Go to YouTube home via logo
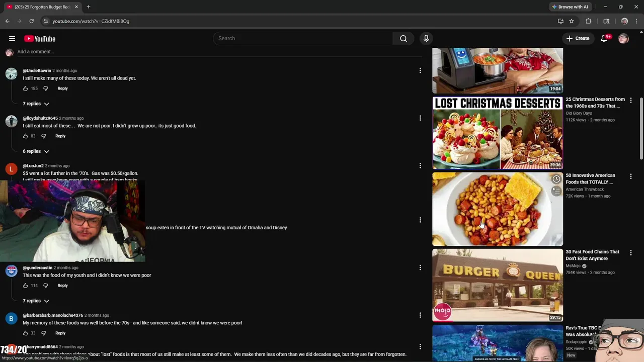The image size is (644, 362). (40, 39)
